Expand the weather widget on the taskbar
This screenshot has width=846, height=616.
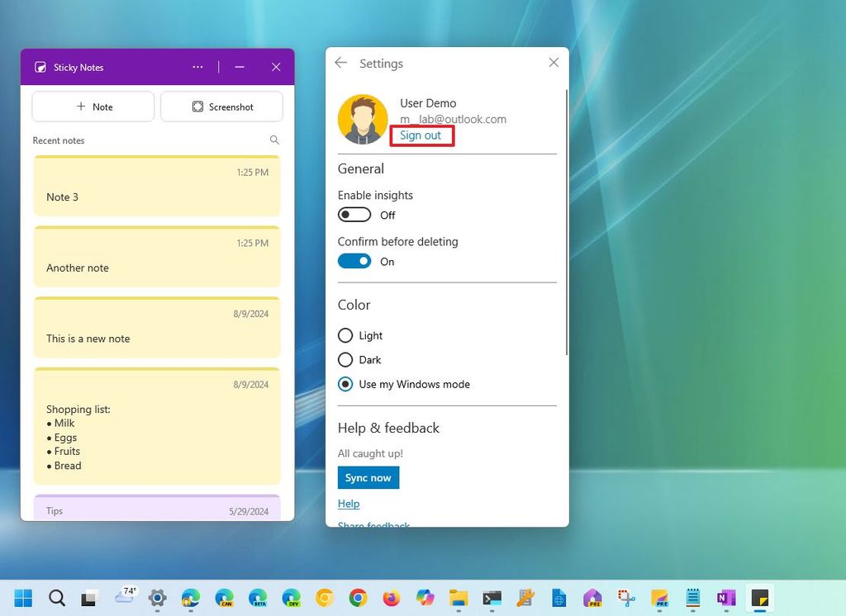(125, 597)
